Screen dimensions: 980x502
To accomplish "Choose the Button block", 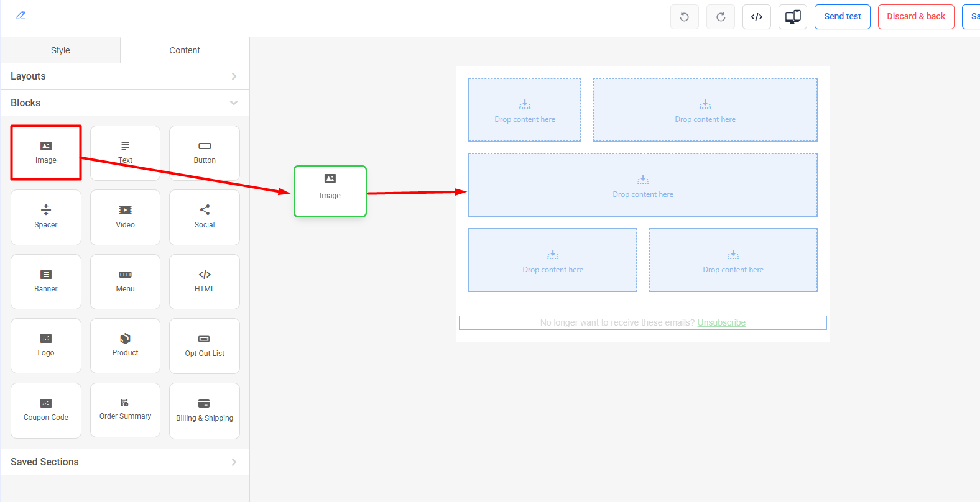I will coord(205,152).
